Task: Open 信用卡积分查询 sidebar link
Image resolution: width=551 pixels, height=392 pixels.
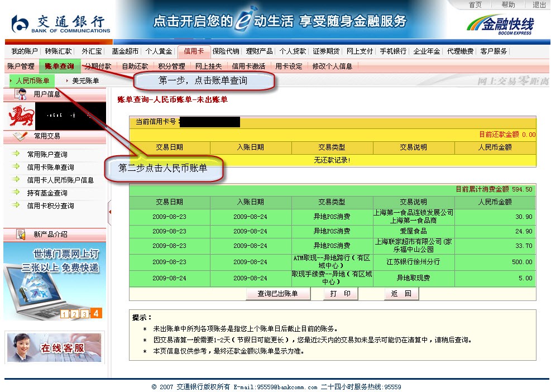Action: (51, 205)
